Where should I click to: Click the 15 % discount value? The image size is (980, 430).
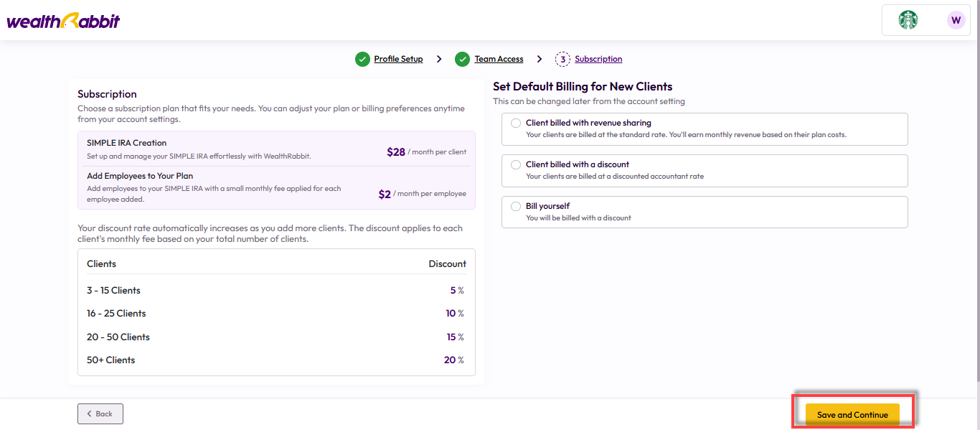(455, 337)
